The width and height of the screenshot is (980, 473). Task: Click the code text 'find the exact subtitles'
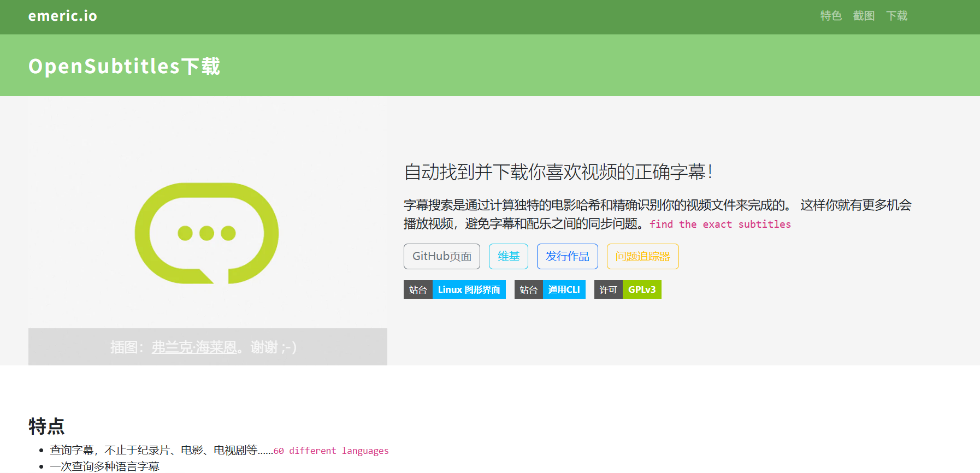[x=720, y=224]
